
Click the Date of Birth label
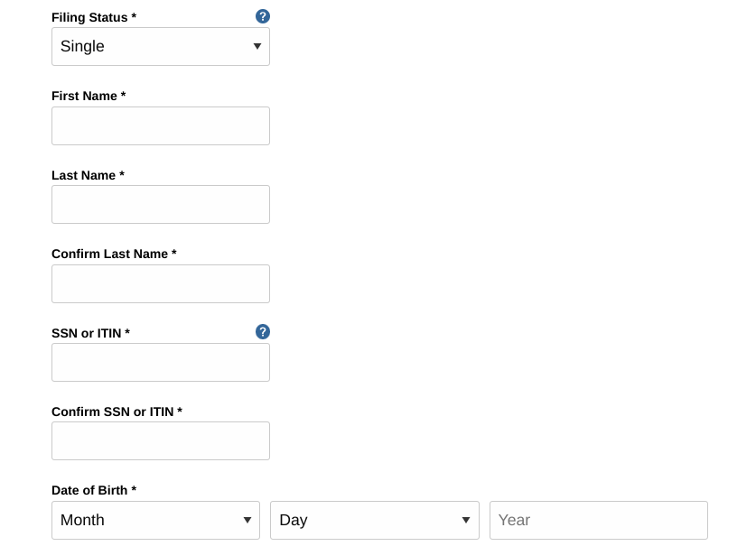[x=94, y=490]
